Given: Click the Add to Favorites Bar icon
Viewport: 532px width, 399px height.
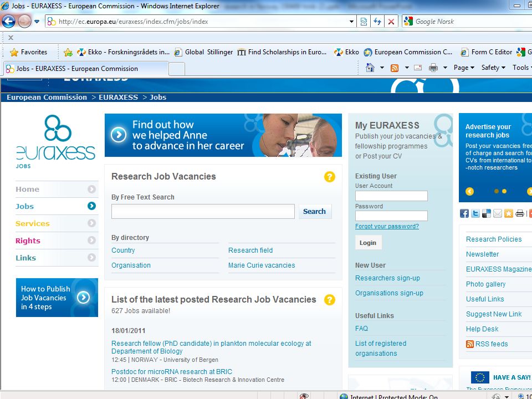Looking at the screenshot, I should tap(68, 52).
